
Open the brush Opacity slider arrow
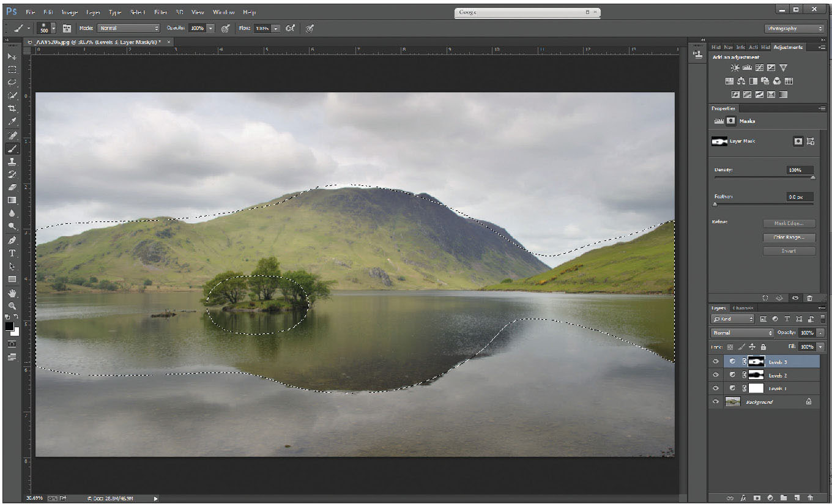tap(210, 28)
